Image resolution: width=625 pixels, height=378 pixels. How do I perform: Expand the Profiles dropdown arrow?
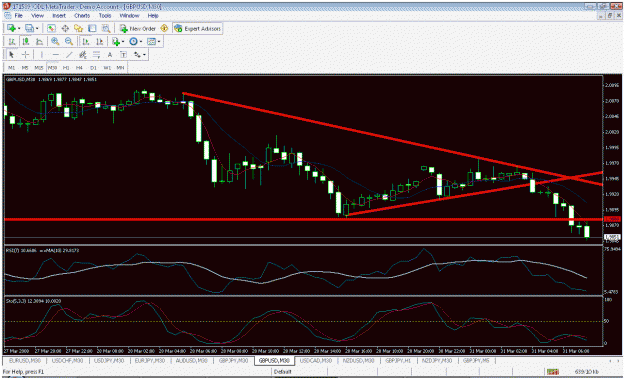(37, 28)
